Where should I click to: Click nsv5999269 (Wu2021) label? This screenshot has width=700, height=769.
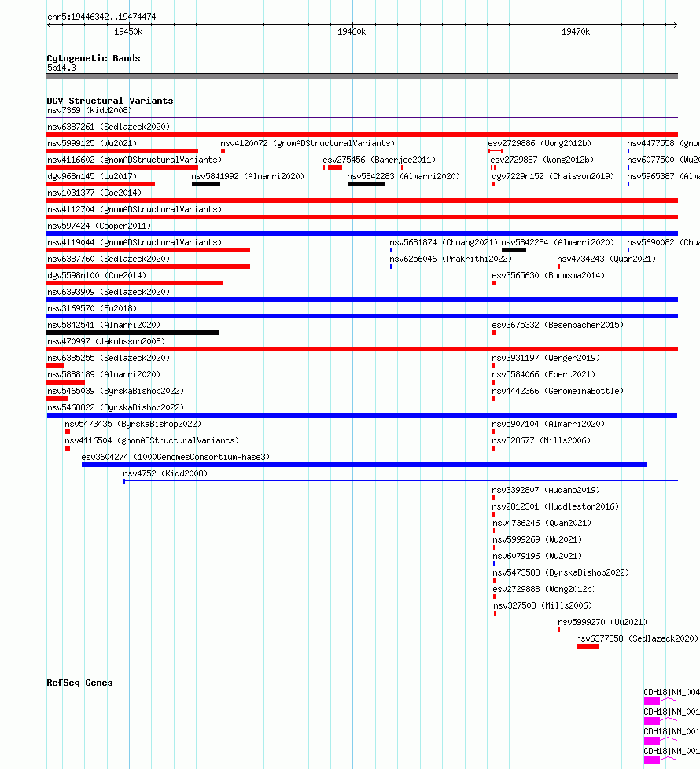click(537, 540)
